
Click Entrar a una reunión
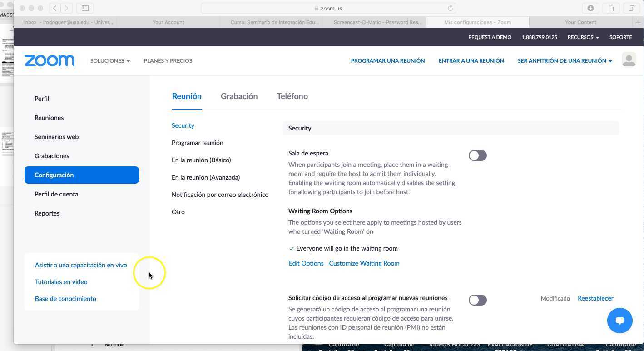471,60
